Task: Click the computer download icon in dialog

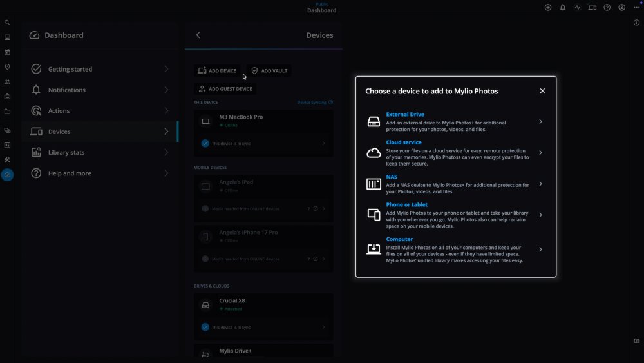Action: pyautogui.click(x=374, y=249)
